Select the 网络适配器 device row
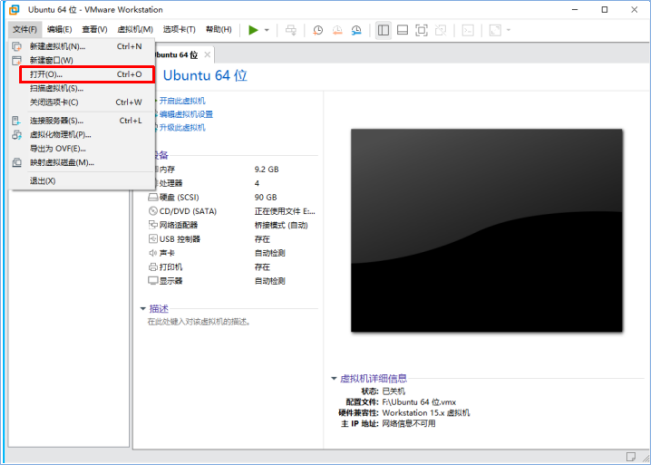651x465 pixels. tap(233, 225)
